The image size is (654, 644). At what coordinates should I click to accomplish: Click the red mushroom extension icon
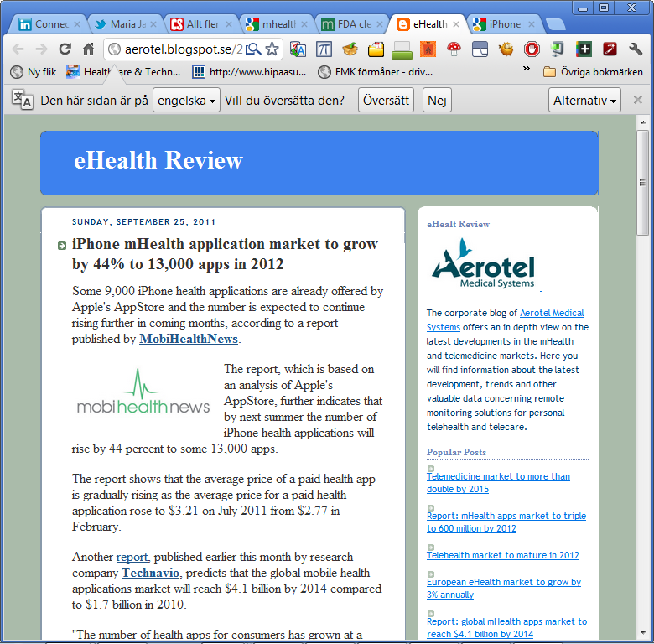click(x=454, y=49)
